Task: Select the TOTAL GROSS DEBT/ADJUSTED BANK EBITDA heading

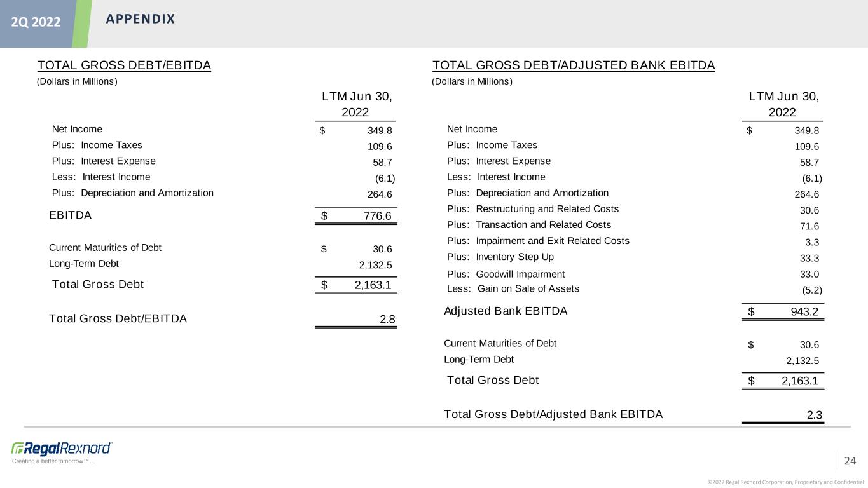Action: [x=573, y=65]
